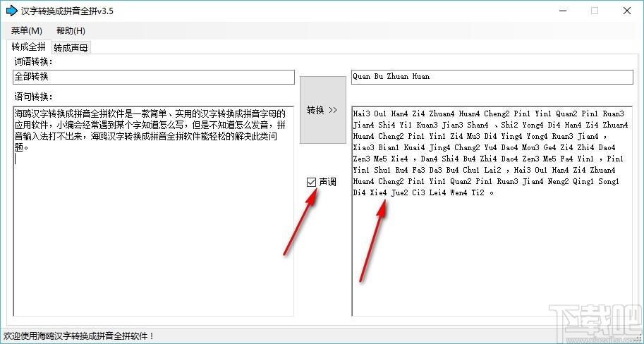Click the window title 汉字转换成拼音全拼v3.5
The image size is (644, 344).
67,11
